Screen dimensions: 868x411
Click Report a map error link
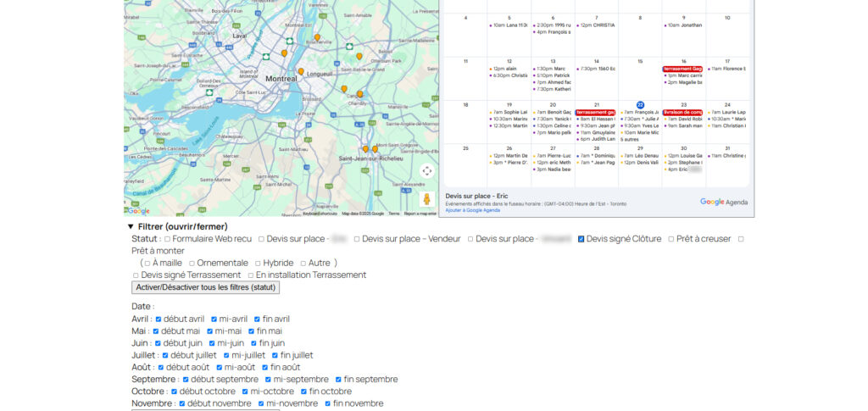(420, 214)
